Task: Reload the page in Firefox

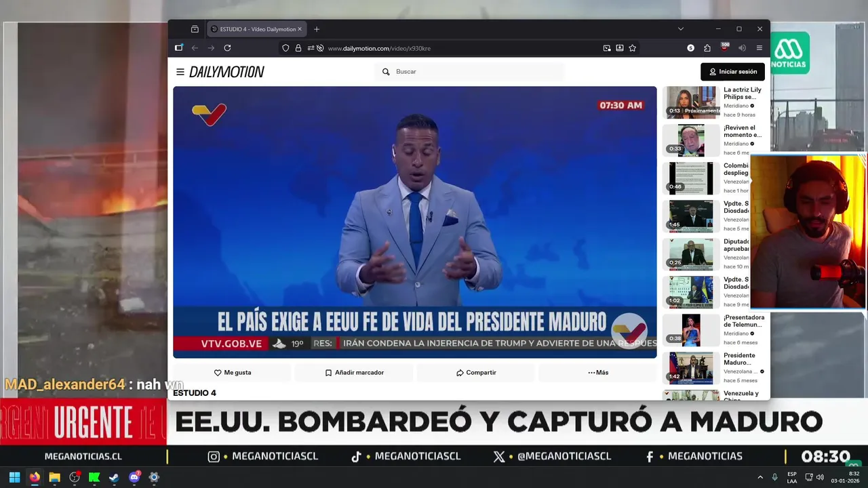Action: click(227, 48)
